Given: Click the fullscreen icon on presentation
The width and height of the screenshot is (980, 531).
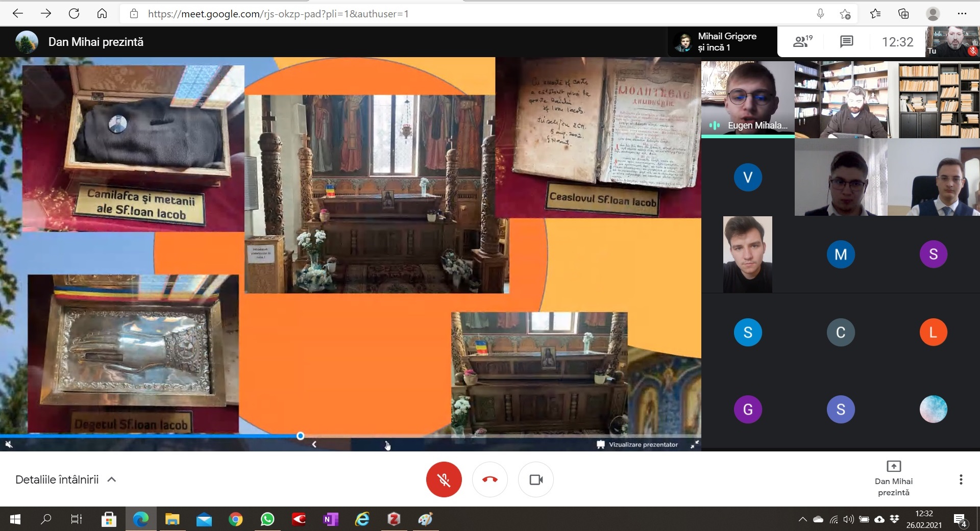Looking at the screenshot, I should pos(695,445).
